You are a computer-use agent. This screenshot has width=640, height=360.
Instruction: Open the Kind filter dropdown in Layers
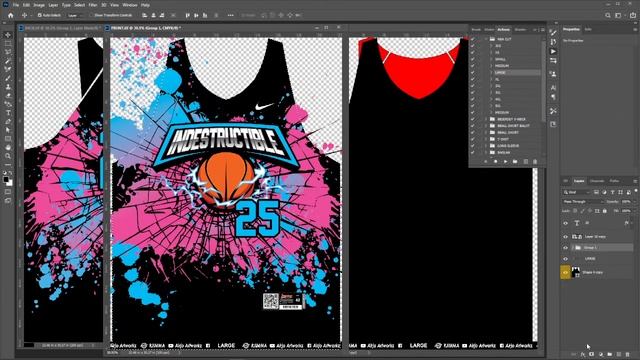point(576,192)
